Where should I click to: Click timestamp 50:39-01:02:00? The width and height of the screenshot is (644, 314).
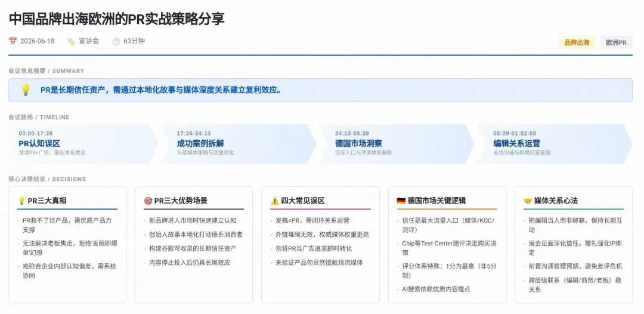coord(515,134)
